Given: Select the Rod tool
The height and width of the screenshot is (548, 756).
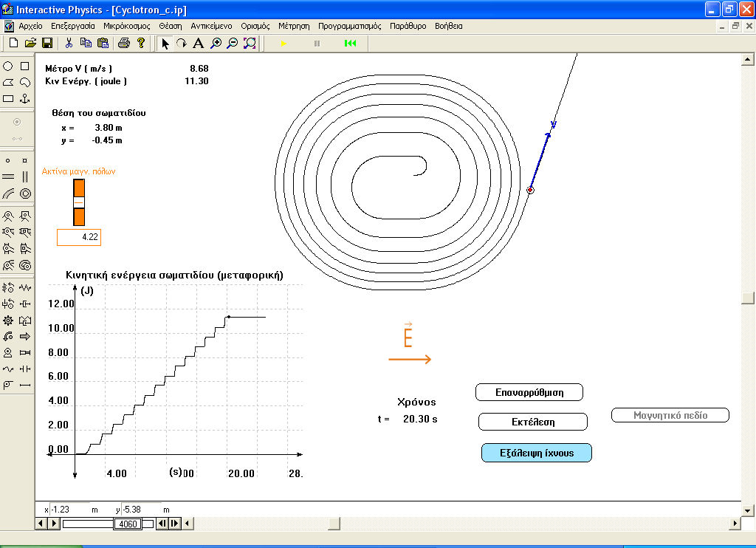Looking at the screenshot, I should 24,385.
